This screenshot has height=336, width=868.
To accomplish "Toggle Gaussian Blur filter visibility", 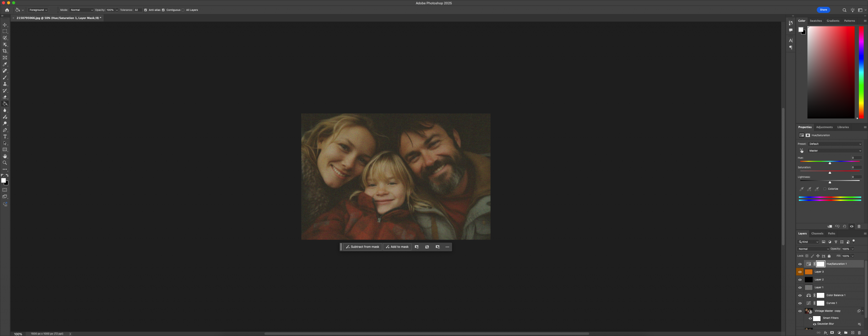I will point(814,324).
